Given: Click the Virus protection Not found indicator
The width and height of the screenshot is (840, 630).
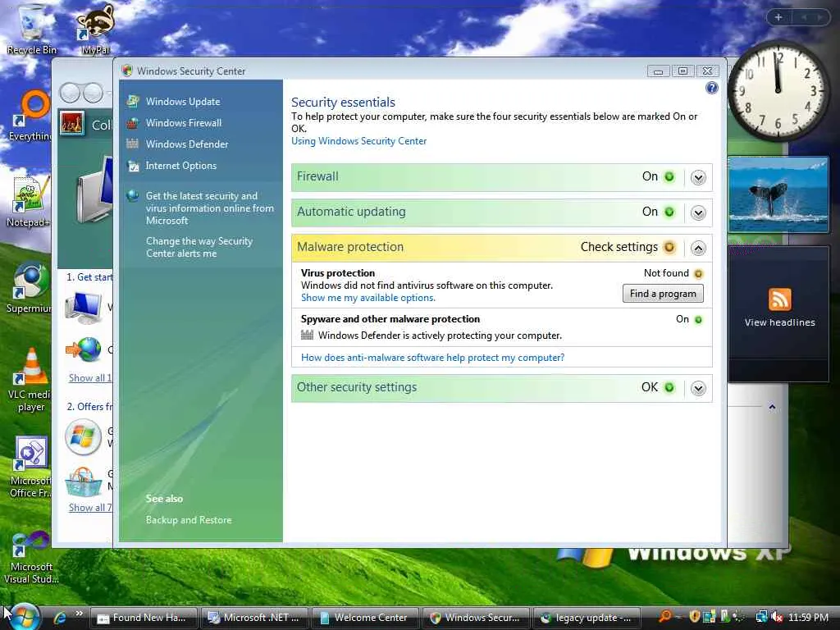Looking at the screenshot, I should tap(698, 274).
